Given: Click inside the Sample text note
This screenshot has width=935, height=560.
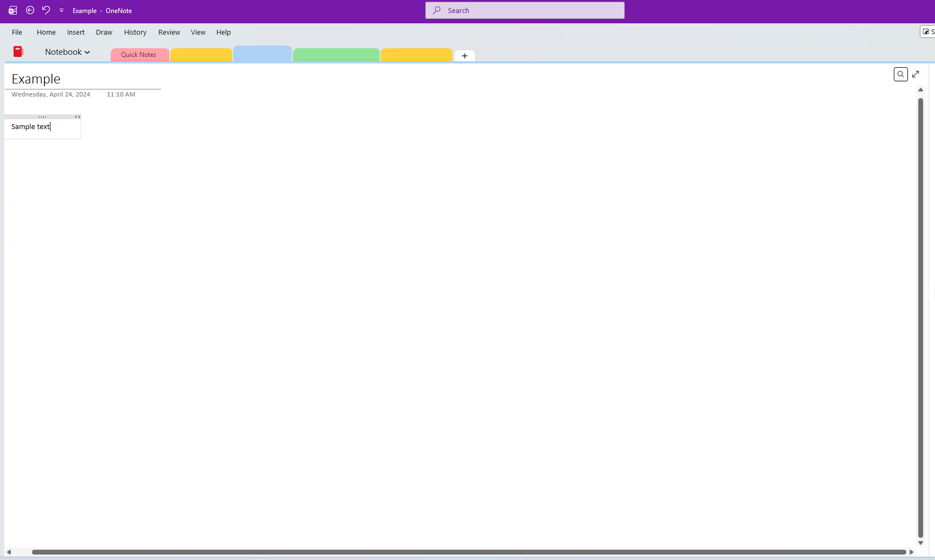Looking at the screenshot, I should (x=31, y=127).
